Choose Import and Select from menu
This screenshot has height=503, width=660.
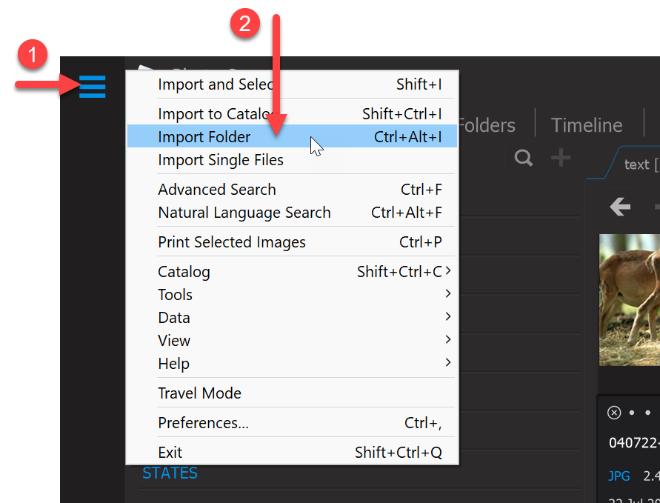(x=292, y=85)
